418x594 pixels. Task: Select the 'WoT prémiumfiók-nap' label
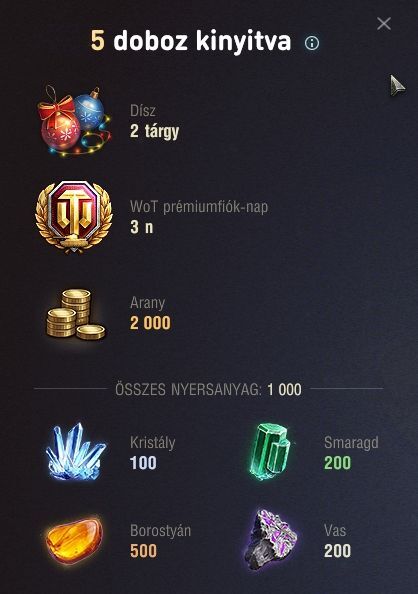(x=199, y=207)
